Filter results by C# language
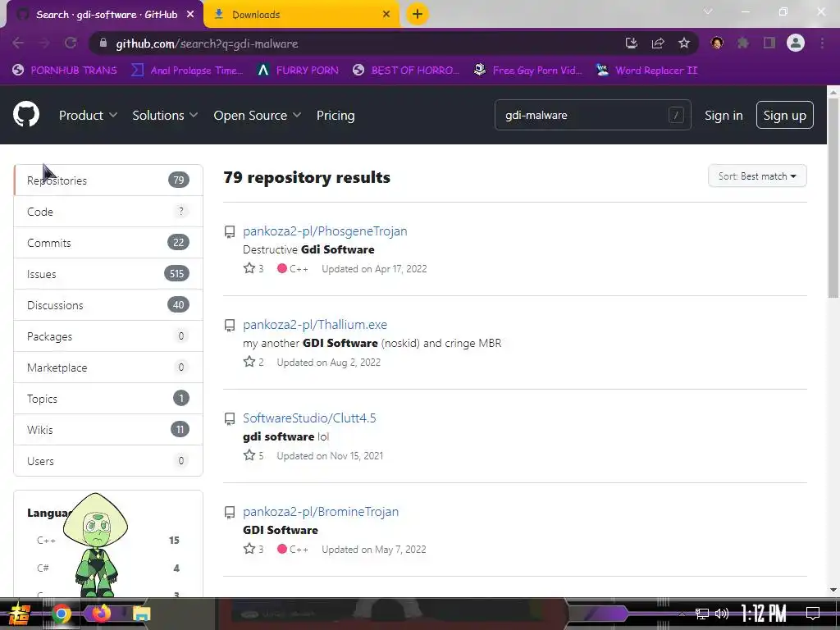This screenshot has height=630, width=840. 107,568
